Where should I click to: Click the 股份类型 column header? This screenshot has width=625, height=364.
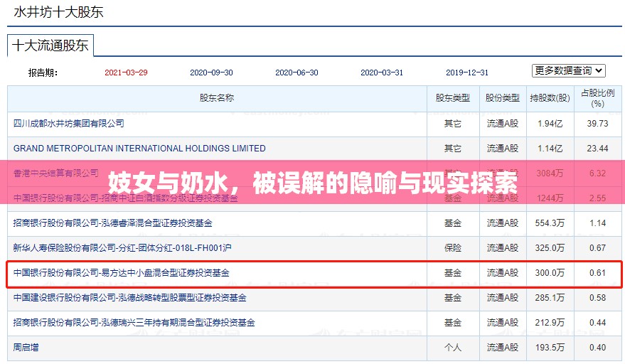(503, 97)
